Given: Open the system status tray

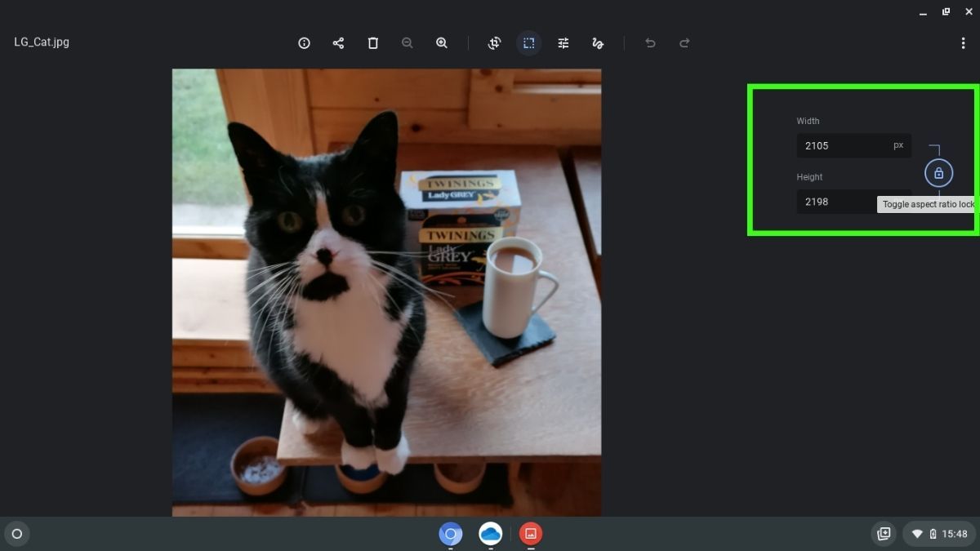Looking at the screenshot, I should pos(939,534).
